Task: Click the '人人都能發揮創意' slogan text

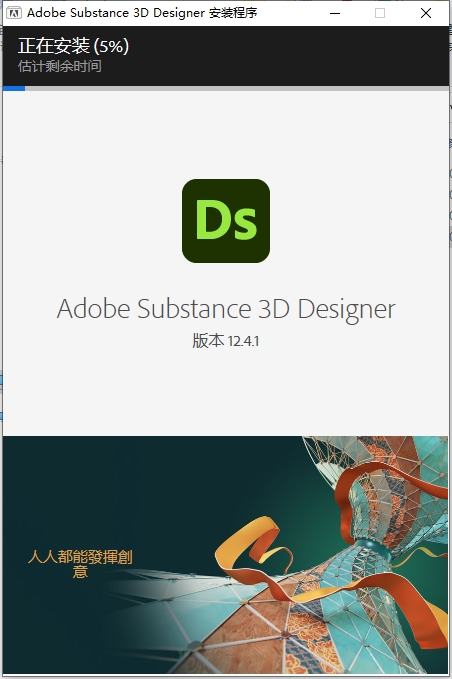Action: [x=80, y=564]
